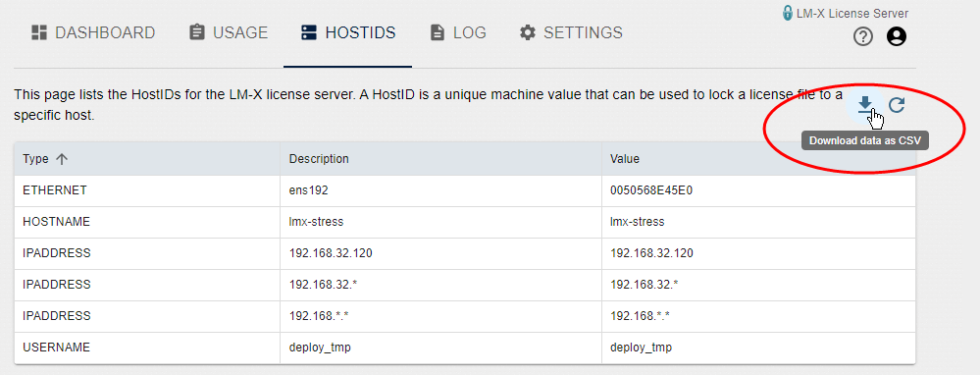This screenshot has width=980, height=375.
Task: Sort table by Description column
Action: point(319,159)
